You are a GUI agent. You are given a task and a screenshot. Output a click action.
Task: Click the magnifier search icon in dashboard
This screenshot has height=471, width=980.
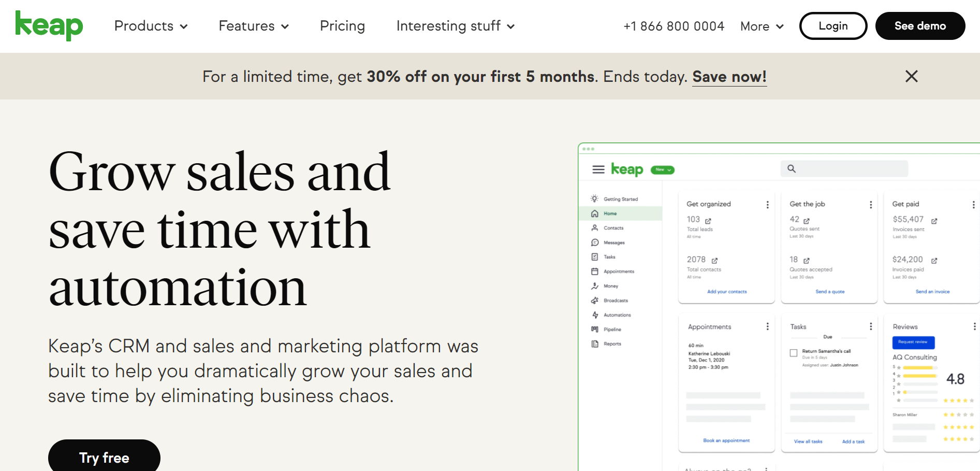pyautogui.click(x=792, y=168)
